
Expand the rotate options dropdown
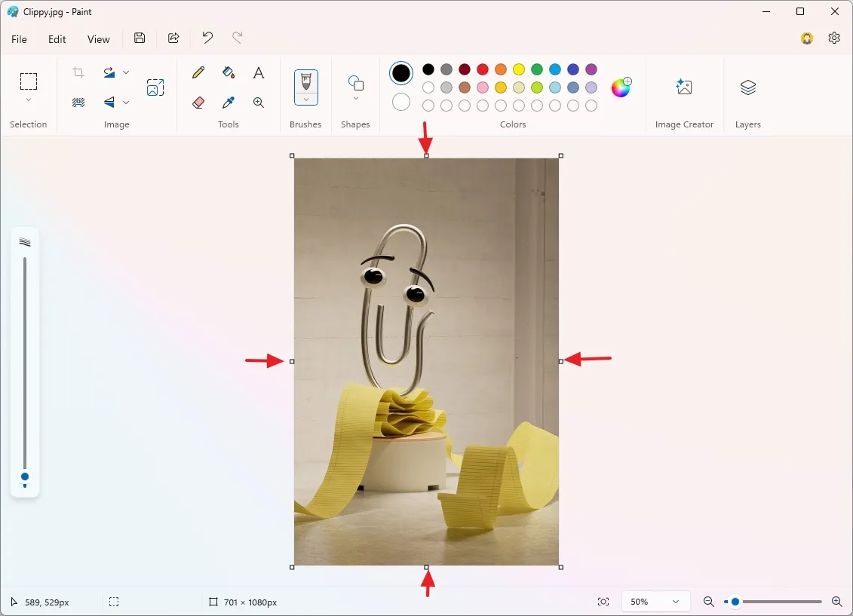click(x=126, y=72)
